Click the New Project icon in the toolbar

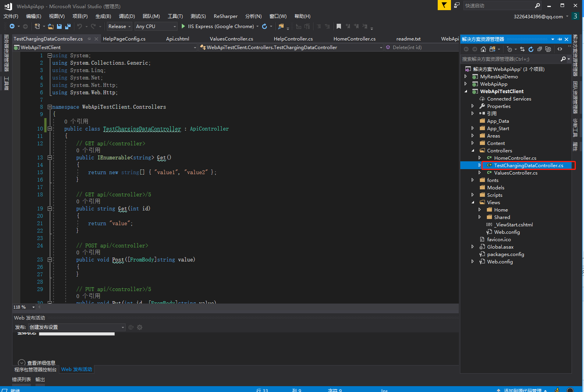point(37,26)
